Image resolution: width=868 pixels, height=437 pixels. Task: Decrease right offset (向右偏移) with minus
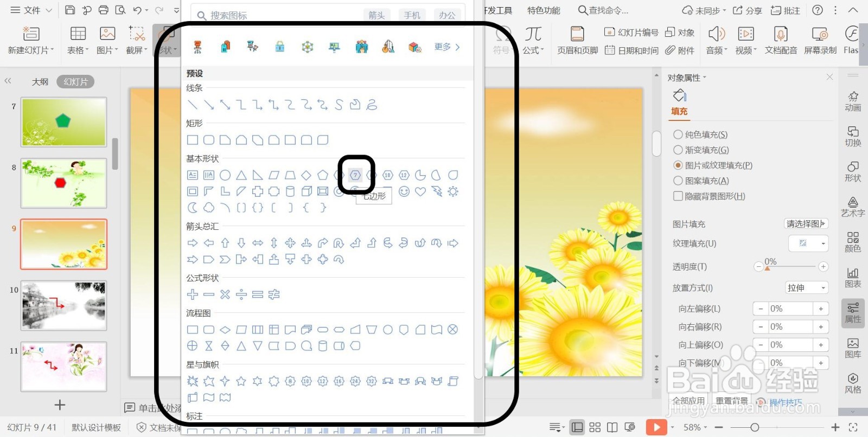coord(761,327)
